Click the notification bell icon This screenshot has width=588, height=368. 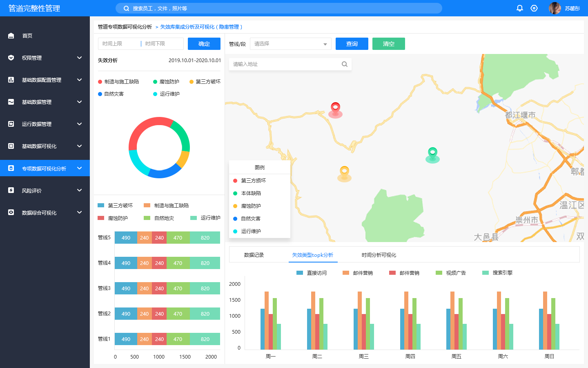point(520,8)
